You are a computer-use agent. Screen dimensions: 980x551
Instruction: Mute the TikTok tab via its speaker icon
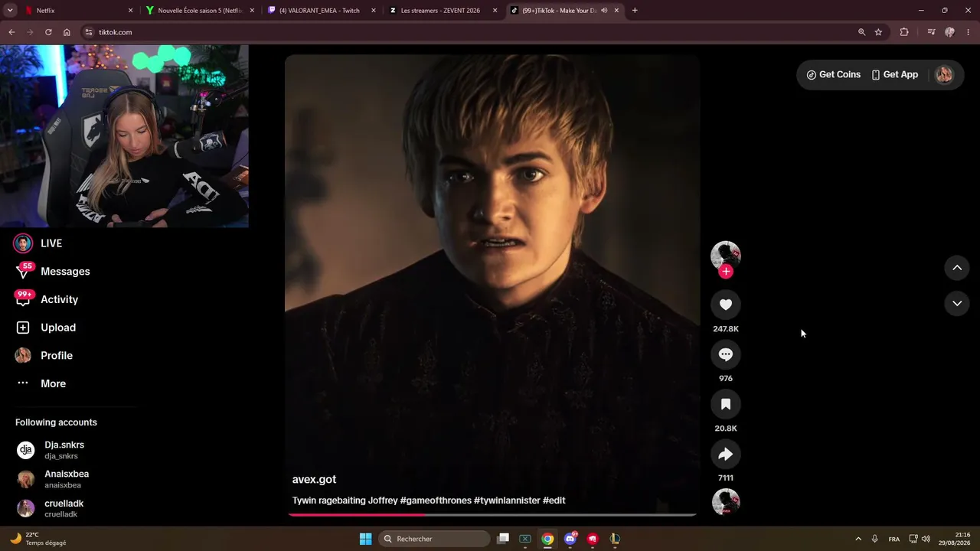point(604,11)
